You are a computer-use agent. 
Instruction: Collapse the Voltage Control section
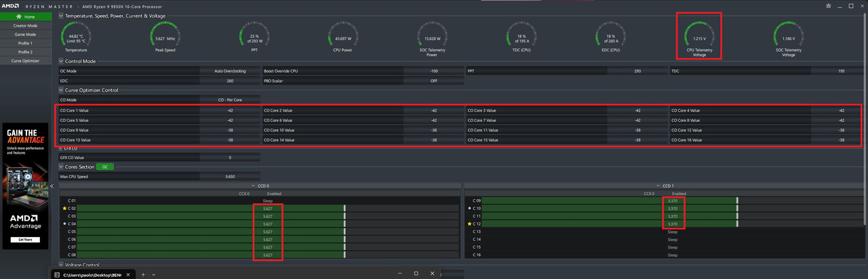pyautogui.click(x=61, y=265)
